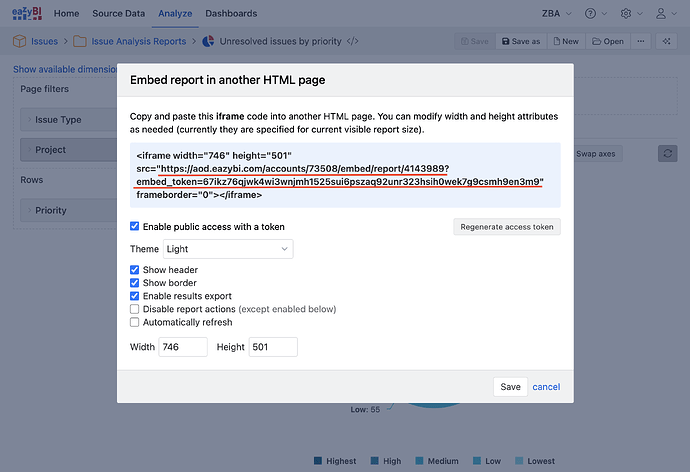Image resolution: width=690 pixels, height=472 pixels.
Task: Click the Lowest legend color swatch
Action: click(519, 461)
